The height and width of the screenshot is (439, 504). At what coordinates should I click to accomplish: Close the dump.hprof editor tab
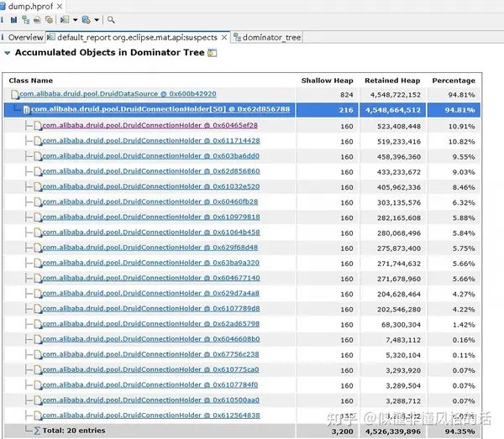point(60,6)
